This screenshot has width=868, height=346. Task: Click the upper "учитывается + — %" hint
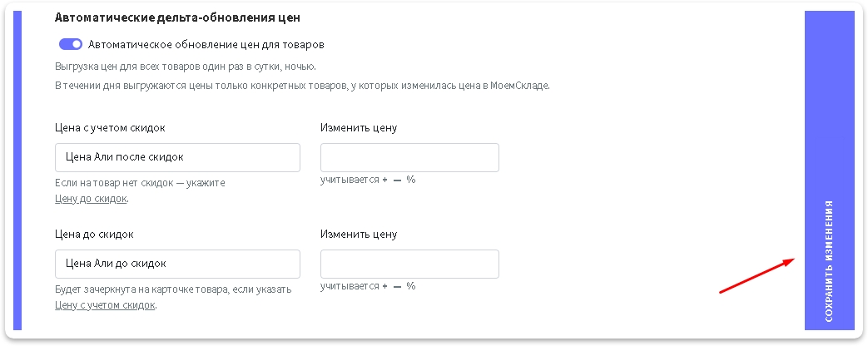tap(368, 180)
